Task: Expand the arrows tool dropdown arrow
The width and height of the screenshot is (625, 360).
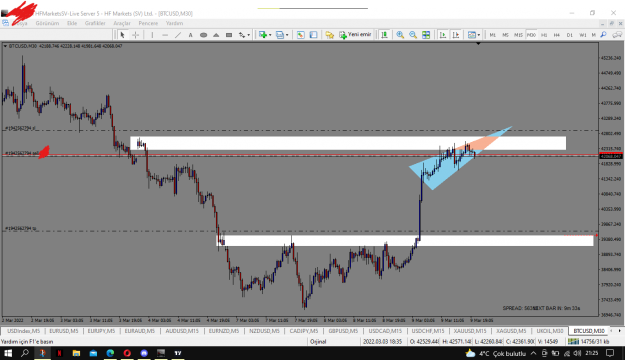Action: click(248, 35)
